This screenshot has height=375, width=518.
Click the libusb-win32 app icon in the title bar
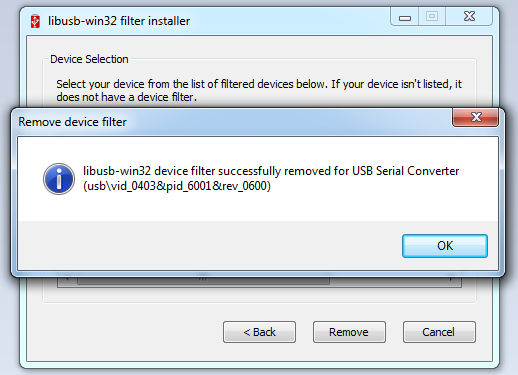tap(35, 21)
